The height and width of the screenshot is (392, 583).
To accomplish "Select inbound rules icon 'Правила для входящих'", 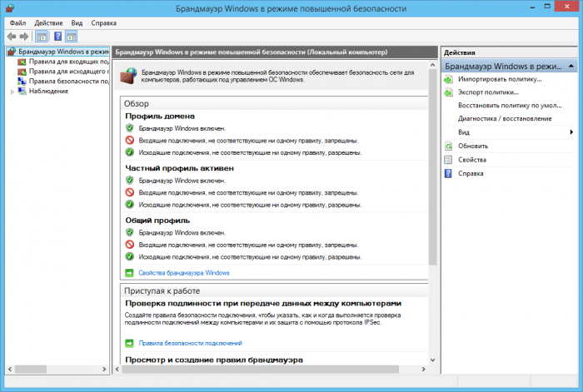I will 22,62.
